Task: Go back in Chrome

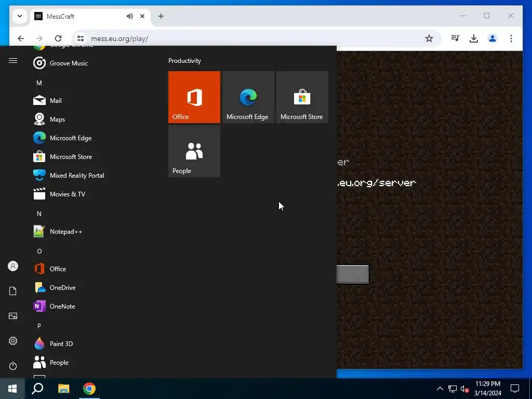Action: [x=21, y=38]
